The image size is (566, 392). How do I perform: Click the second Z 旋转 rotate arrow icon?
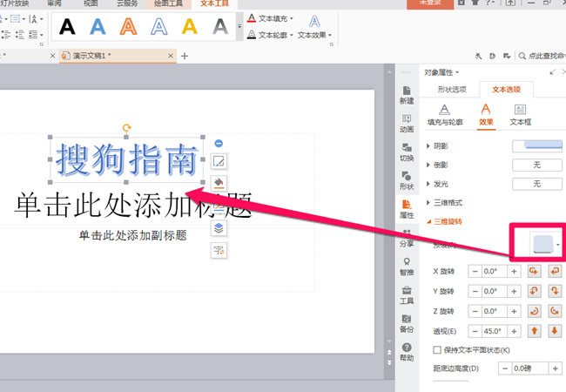click(x=555, y=311)
